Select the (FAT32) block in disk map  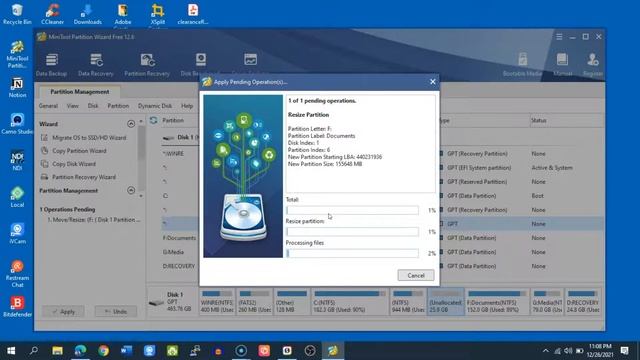254,301
